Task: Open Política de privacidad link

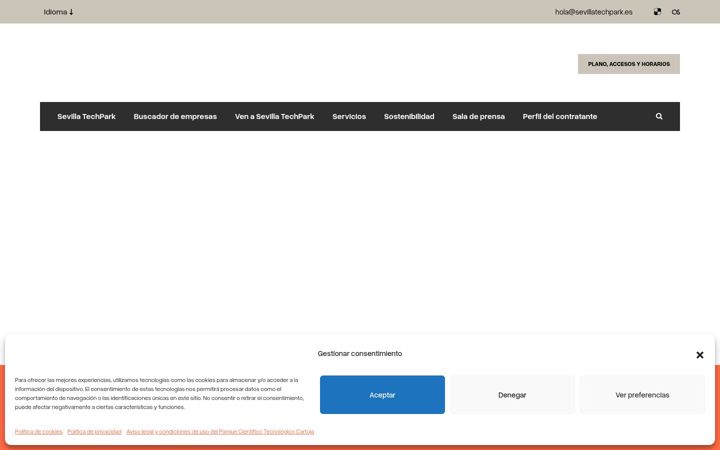Action: click(94, 432)
